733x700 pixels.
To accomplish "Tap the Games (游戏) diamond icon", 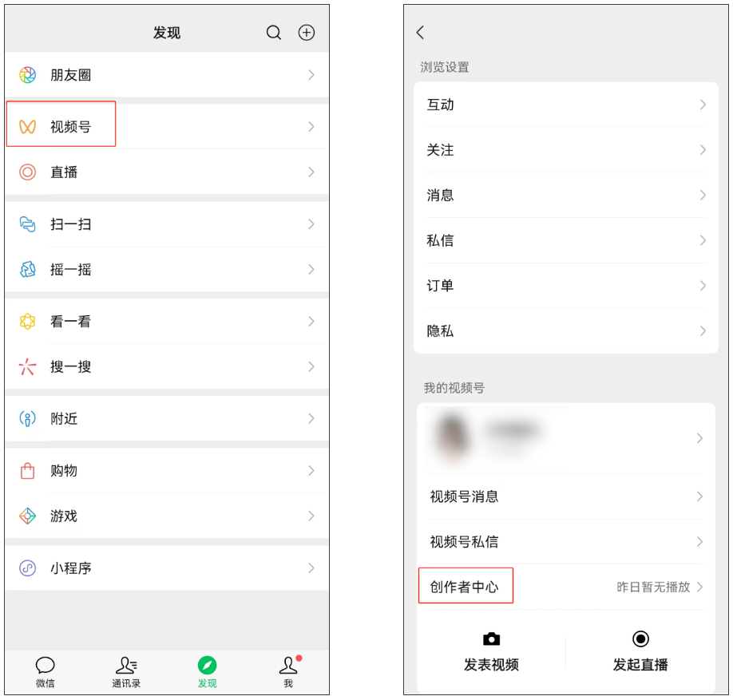I will tap(28, 516).
